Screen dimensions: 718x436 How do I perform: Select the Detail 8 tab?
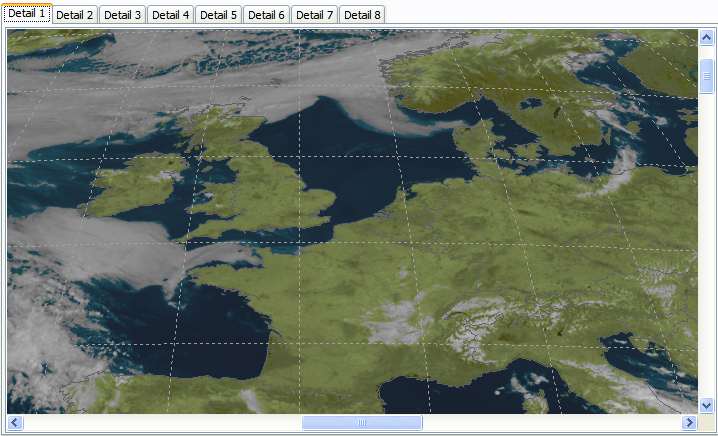click(362, 15)
